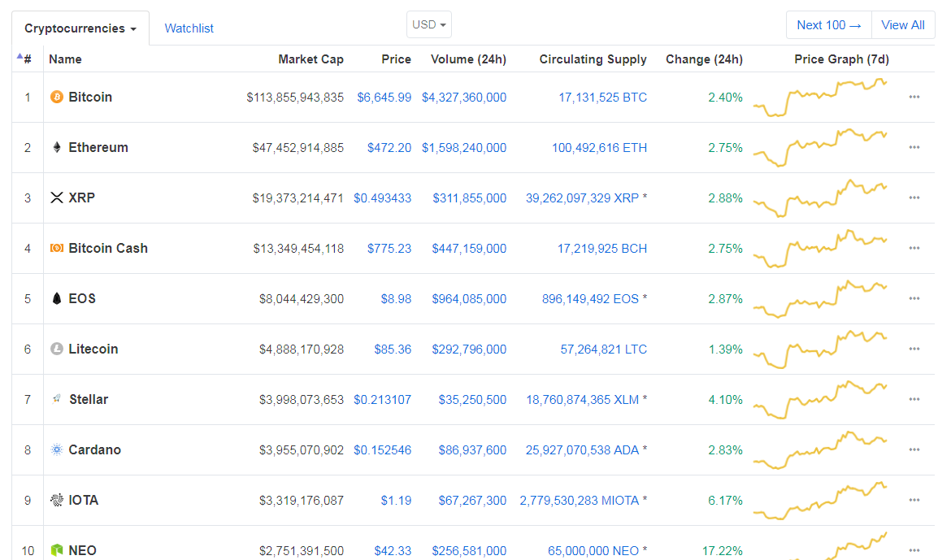Screen dimensions: 938x560
Task: Open the EOS name link
Action: pyautogui.click(x=82, y=298)
